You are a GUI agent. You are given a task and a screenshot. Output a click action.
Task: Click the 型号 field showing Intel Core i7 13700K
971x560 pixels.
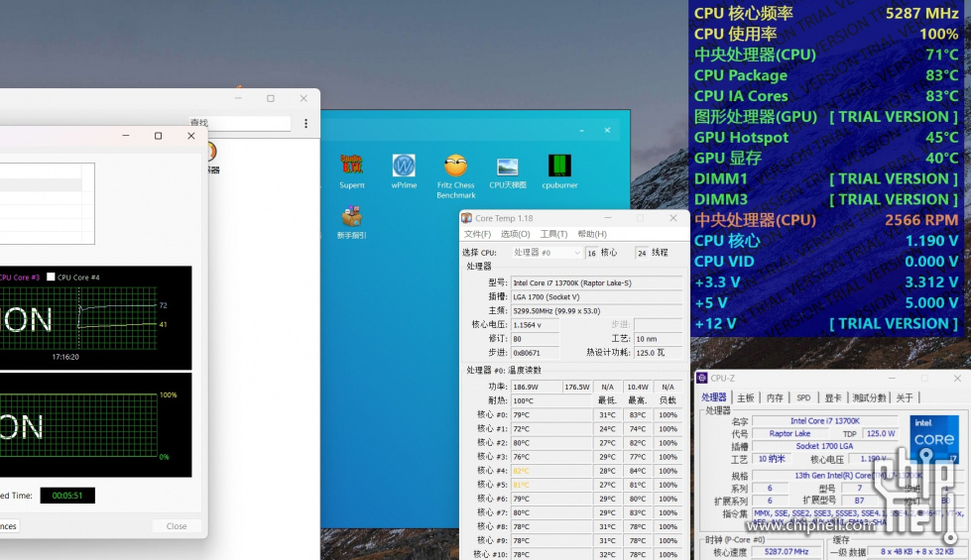coord(596,282)
